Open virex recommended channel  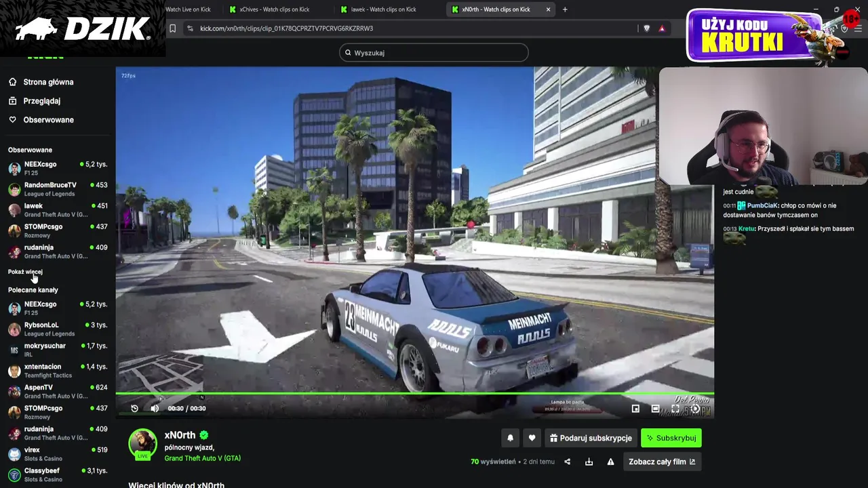(58, 454)
